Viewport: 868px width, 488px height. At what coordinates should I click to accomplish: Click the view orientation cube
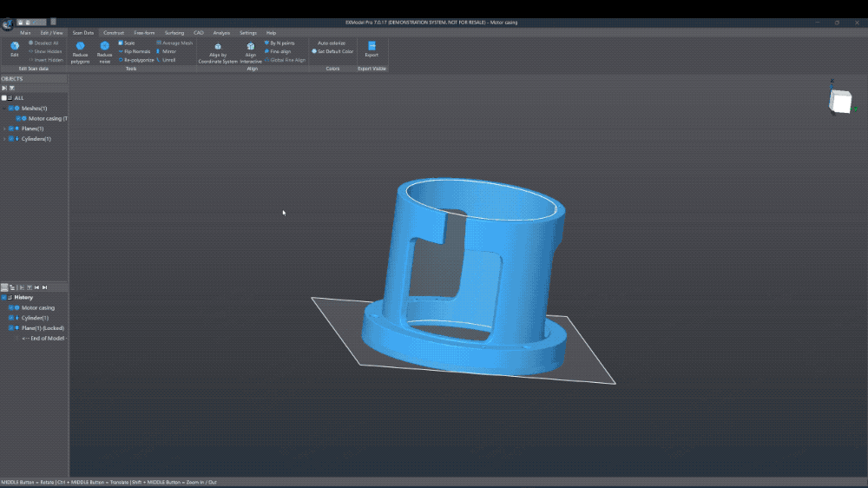[839, 102]
